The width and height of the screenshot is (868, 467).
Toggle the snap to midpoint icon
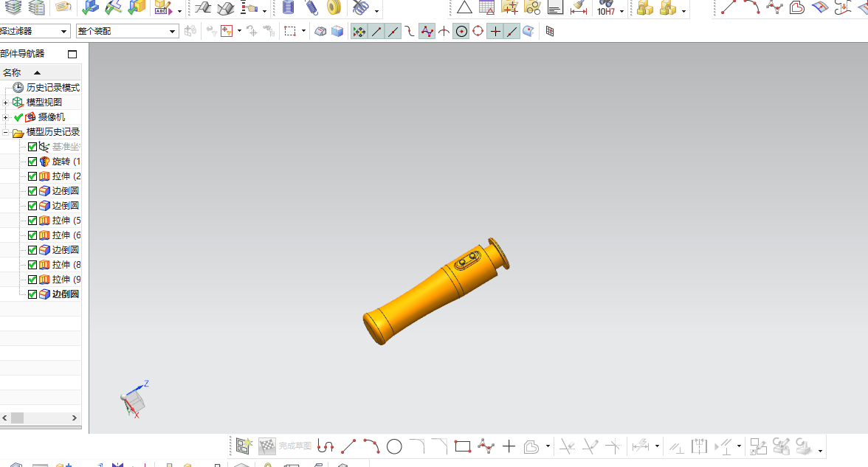tap(393, 32)
